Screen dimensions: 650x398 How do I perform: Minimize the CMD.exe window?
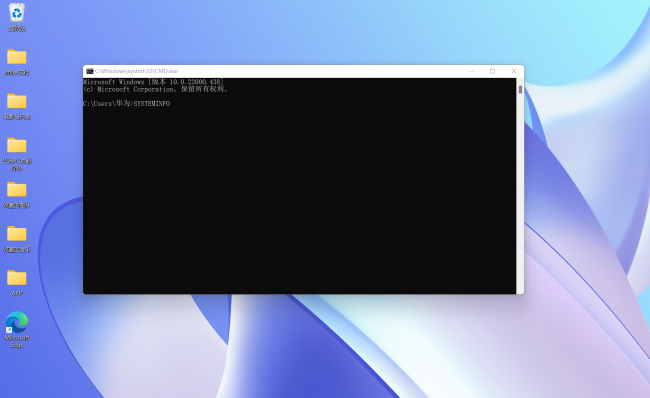coord(471,71)
